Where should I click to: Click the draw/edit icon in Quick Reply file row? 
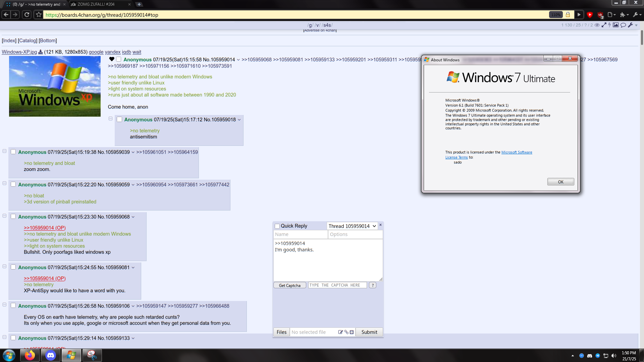click(x=340, y=332)
